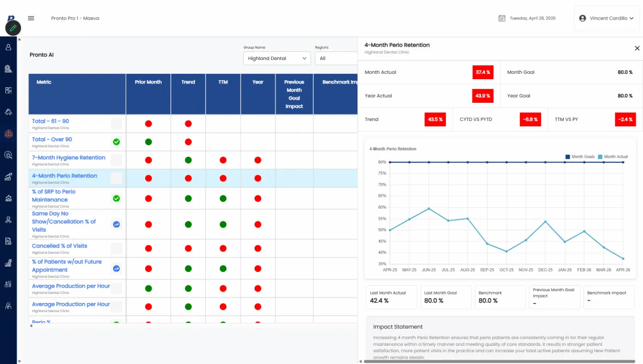Open the hamburger navigation menu
The width and height of the screenshot is (643, 364).
(31, 18)
